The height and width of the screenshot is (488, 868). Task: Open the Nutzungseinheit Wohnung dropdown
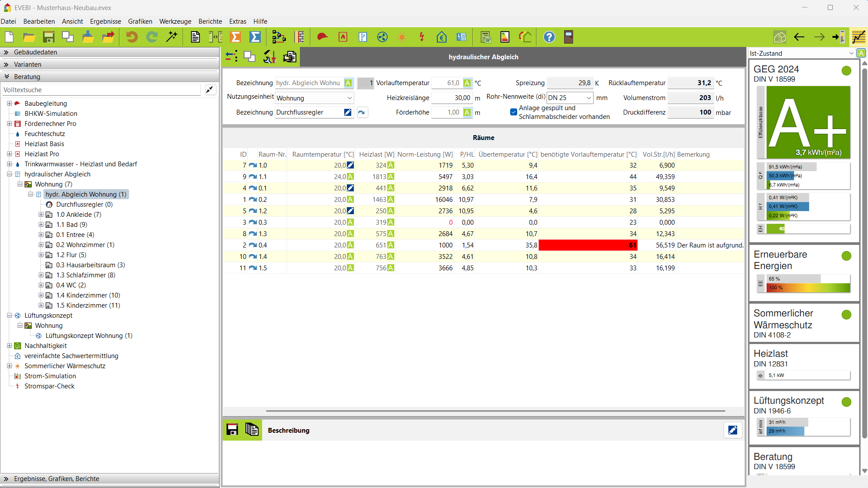(314, 98)
